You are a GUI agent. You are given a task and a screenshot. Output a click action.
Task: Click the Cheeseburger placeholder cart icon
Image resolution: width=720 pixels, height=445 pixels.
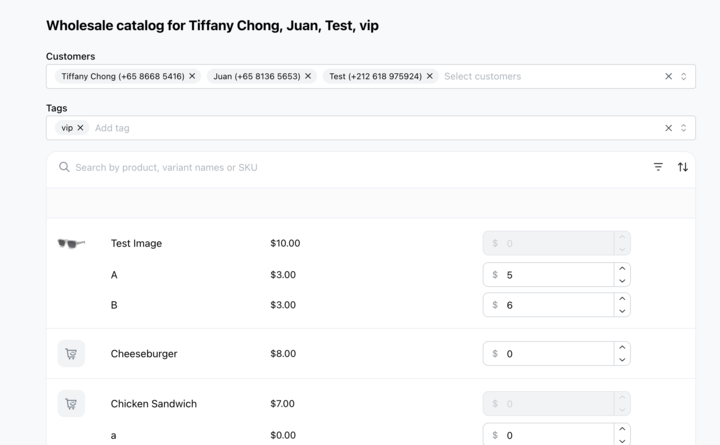71,354
